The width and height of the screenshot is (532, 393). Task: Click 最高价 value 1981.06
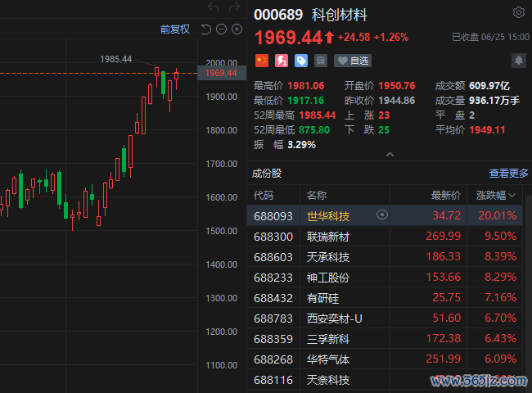(306, 86)
